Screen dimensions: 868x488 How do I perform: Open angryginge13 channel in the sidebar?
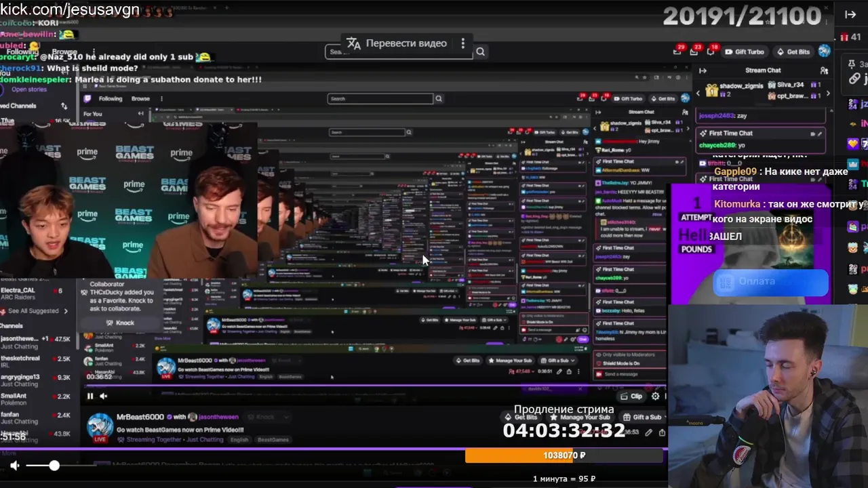[35, 381]
